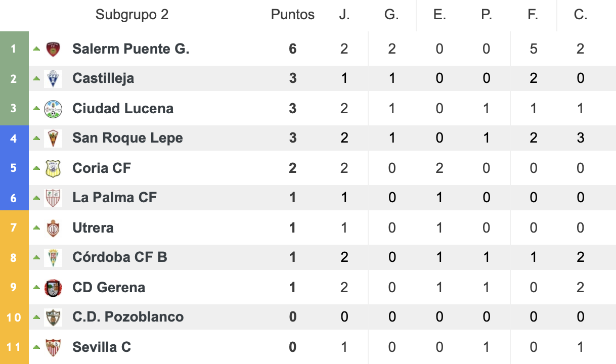This screenshot has width=616, height=364.
Task: Open the Córdoba CF B team link
Action: pyautogui.click(x=120, y=257)
